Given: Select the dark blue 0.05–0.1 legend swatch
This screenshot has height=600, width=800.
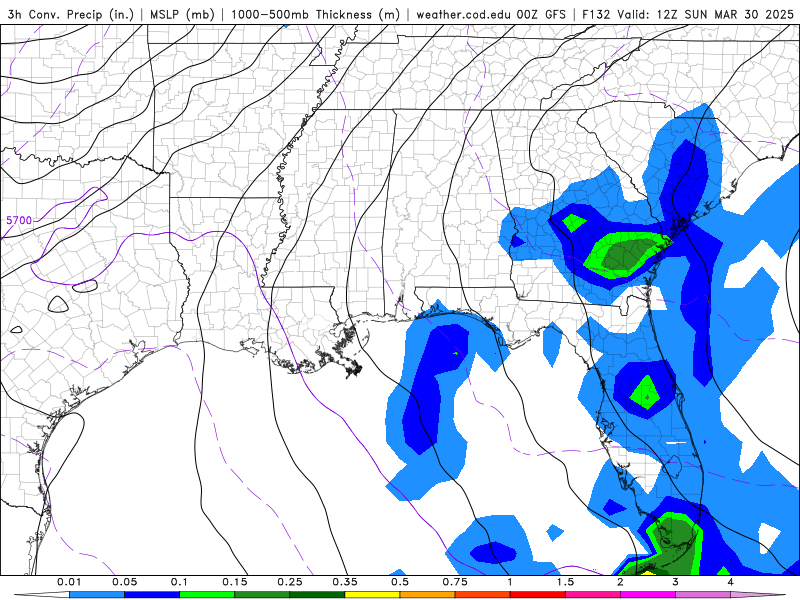Looking at the screenshot, I should pyautogui.click(x=152, y=595).
